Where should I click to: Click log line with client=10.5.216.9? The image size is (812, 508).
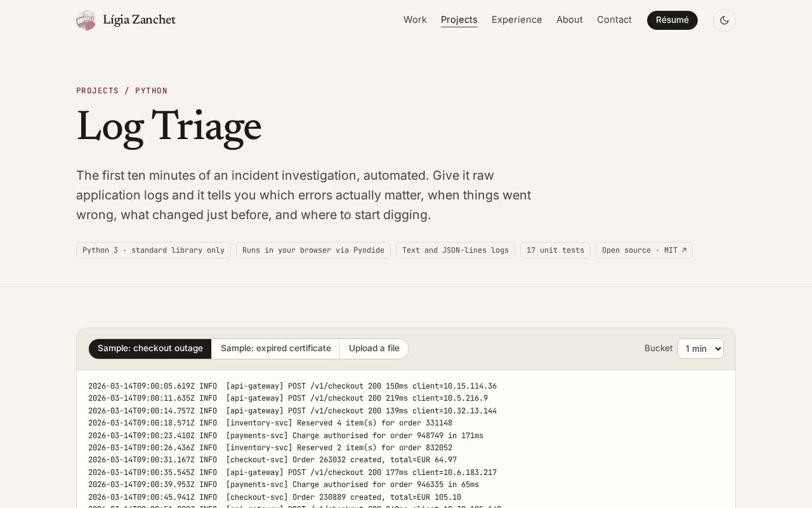tap(288, 398)
